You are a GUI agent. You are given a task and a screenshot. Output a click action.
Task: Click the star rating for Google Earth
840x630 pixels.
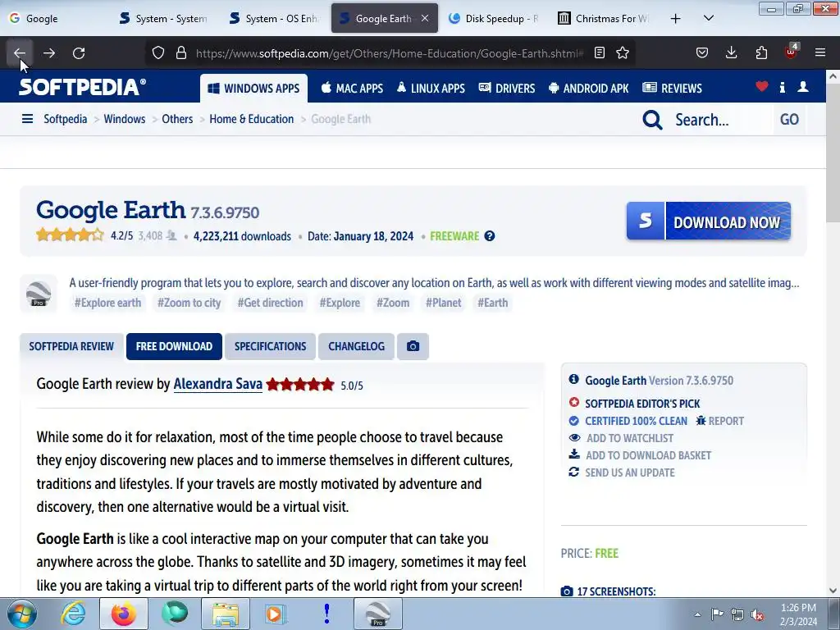(70, 235)
